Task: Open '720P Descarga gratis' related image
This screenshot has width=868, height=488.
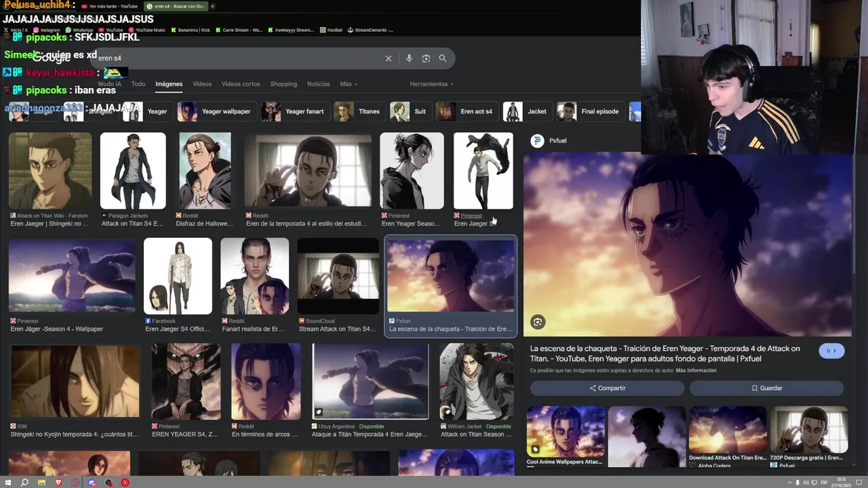Action: (x=809, y=431)
